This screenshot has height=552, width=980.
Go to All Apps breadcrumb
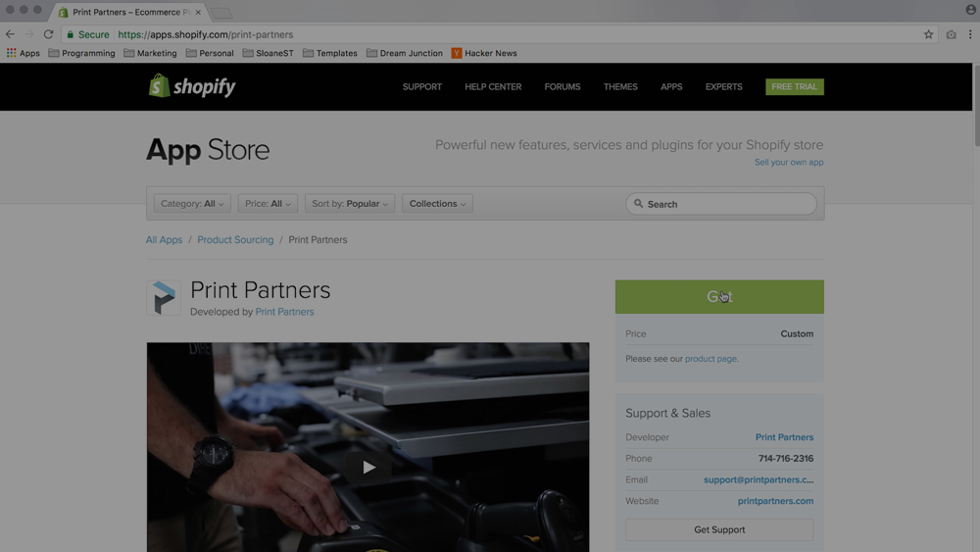(165, 239)
